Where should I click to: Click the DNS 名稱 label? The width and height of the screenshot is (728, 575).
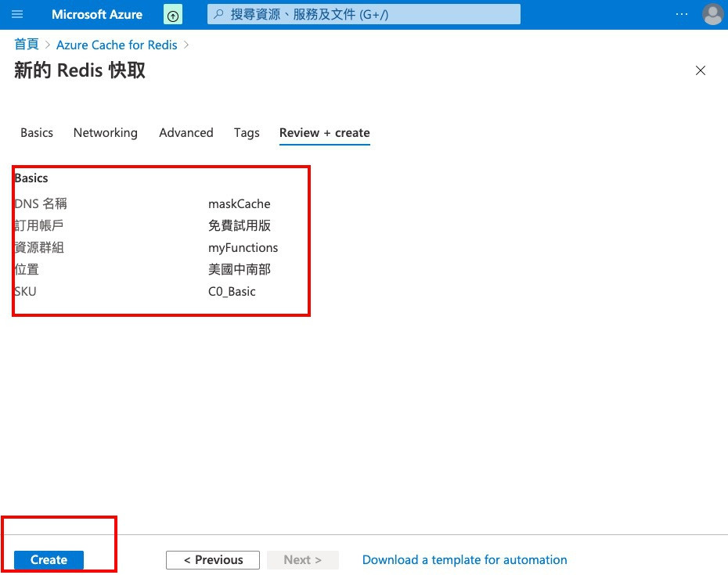pos(41,203)
